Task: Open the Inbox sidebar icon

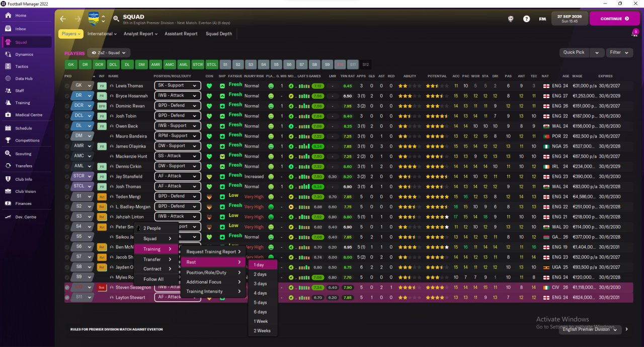Action: (x=9, y=29)
